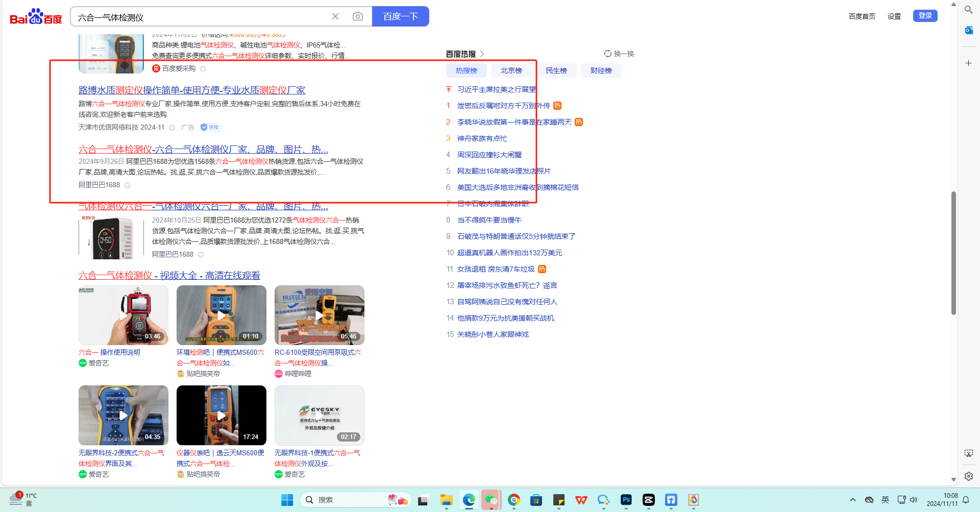Screen dimensions: 980x512
Task: Click the 登录 login button
Action: coord(925,16)
